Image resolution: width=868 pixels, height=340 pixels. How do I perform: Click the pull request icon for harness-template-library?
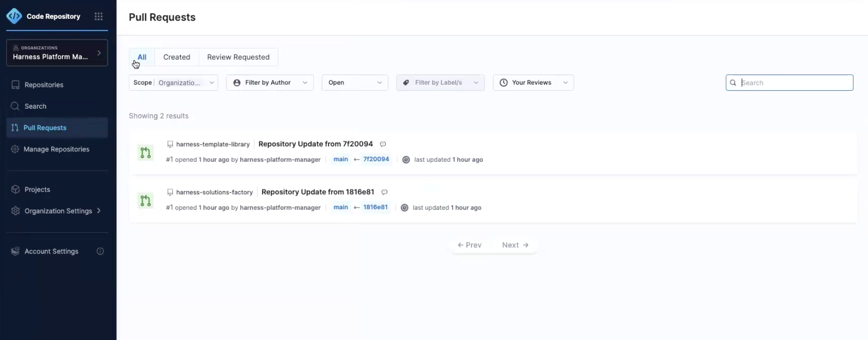[146, 152]
